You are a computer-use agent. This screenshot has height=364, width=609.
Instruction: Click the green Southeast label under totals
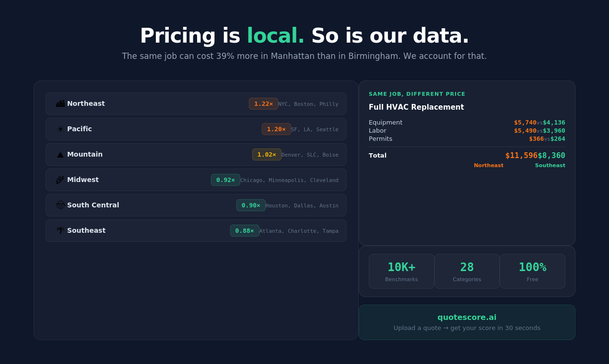click(x=550, y=166)
